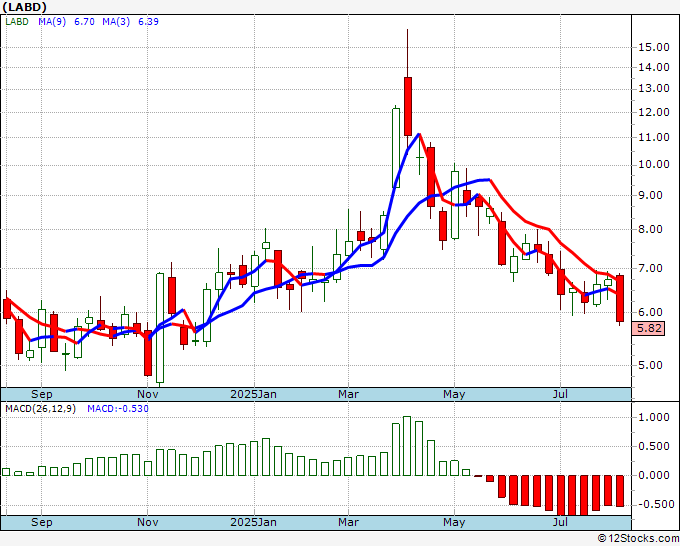Screen dimensions: 680x546
Task: Click 2025Jan on the MACD panel time axis
Action: pyautogui.click(x=253, y=522)
